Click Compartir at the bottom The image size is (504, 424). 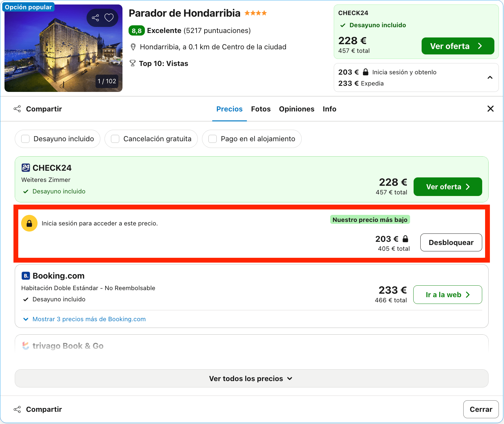(x=38, y=409)
